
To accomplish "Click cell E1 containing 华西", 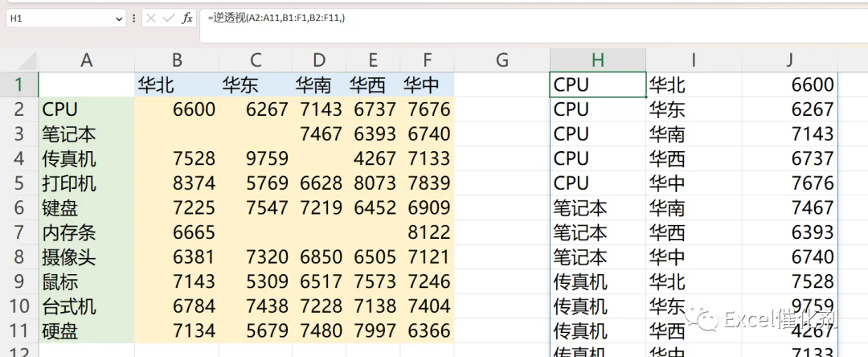I will pyautogui.click(x=373, y=84).
